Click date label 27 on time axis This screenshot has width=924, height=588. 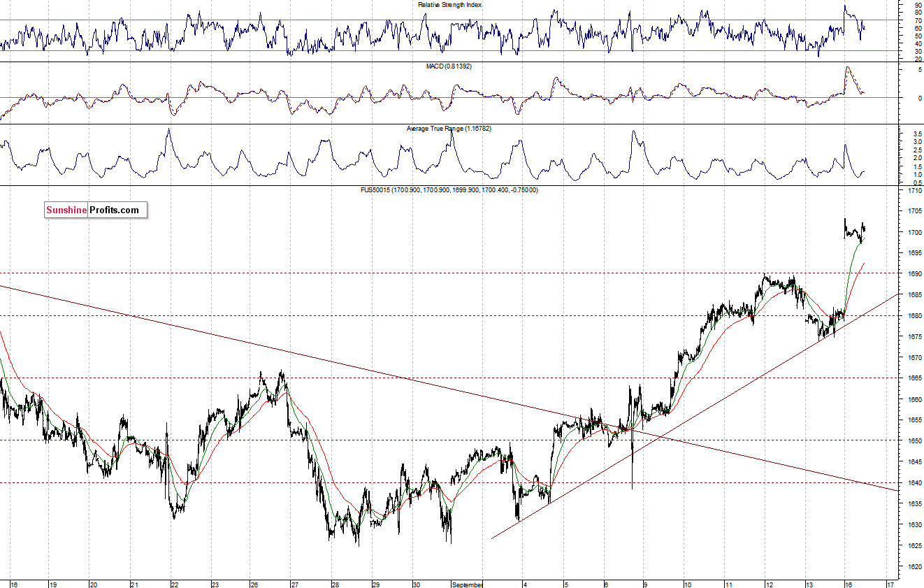point(296,584)
